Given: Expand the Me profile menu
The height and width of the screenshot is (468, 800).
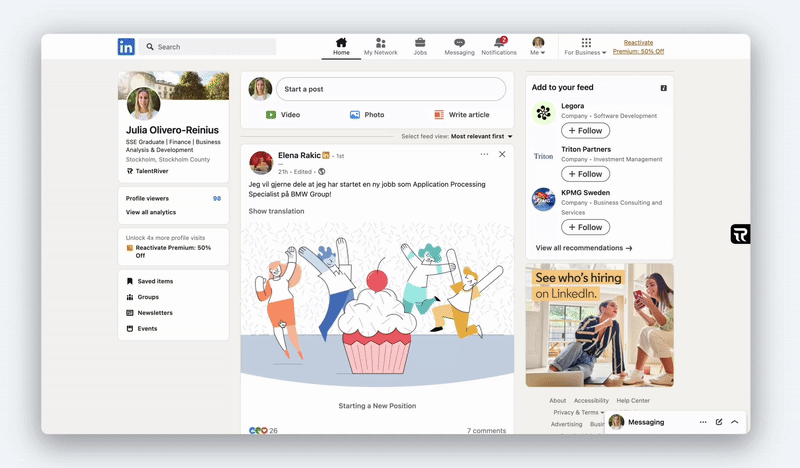Looking at the screenshot, I should pos(538,46).
